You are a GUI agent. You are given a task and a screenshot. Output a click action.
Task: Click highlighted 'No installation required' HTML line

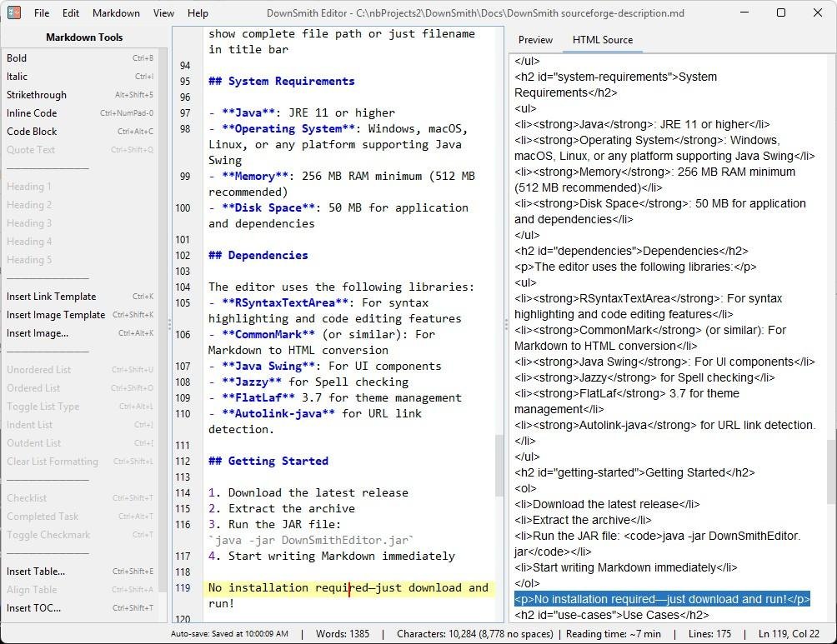coord(662,599)
